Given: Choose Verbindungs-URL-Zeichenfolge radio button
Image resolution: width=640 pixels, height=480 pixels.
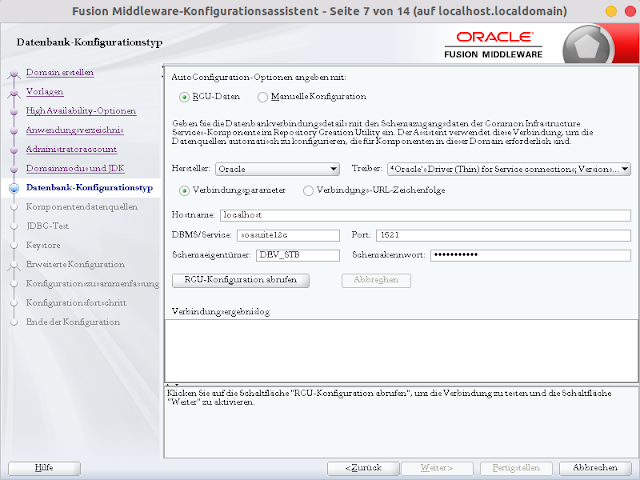Looking at the screenshot, I should click(308, 191).
